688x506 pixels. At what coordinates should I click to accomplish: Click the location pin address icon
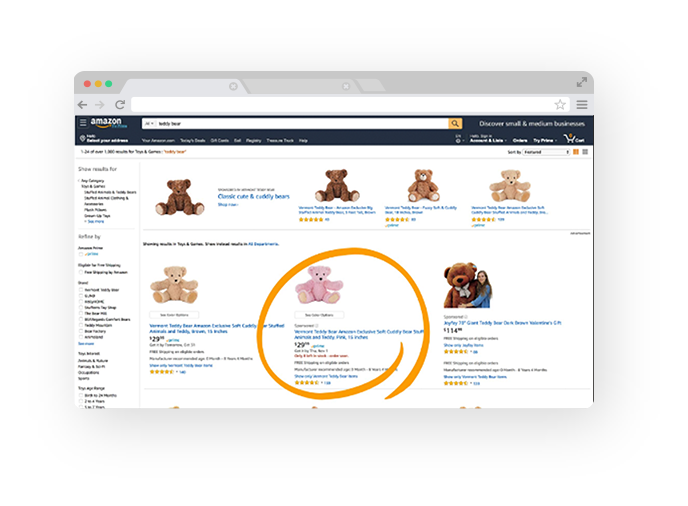pos(82,139)
